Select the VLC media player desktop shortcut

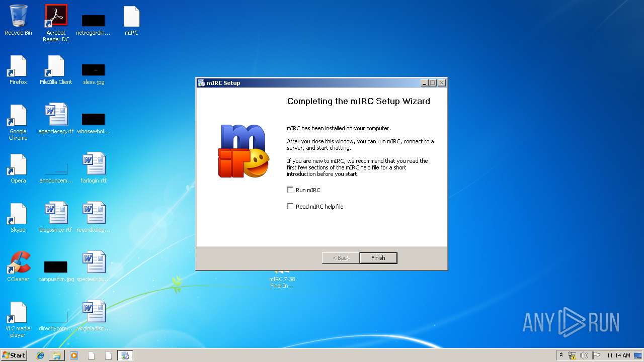18,320
